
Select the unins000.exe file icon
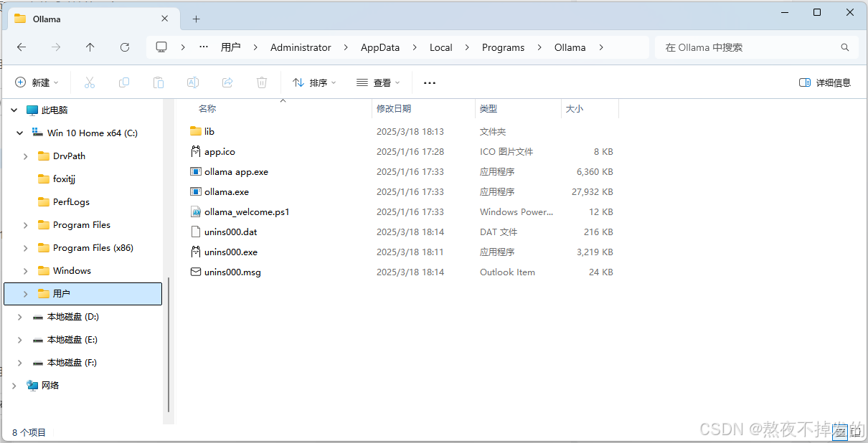tap(196, 252)
